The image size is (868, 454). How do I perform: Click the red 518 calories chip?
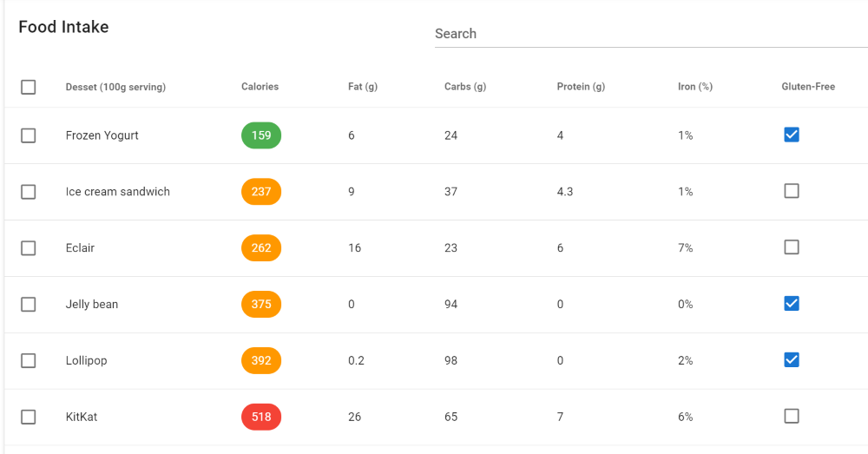pyautogui.click(x=261, y=418)
